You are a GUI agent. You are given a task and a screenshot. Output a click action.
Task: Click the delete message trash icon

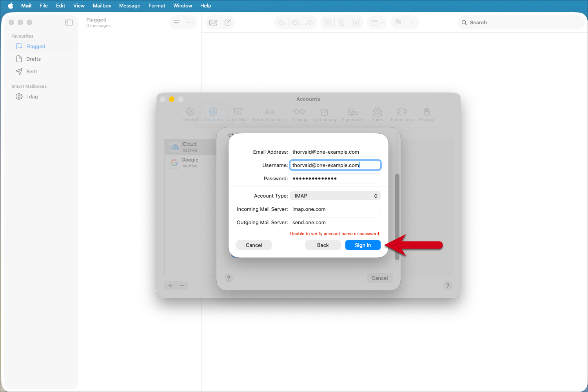pyautogui.click(x=341, y=22)
